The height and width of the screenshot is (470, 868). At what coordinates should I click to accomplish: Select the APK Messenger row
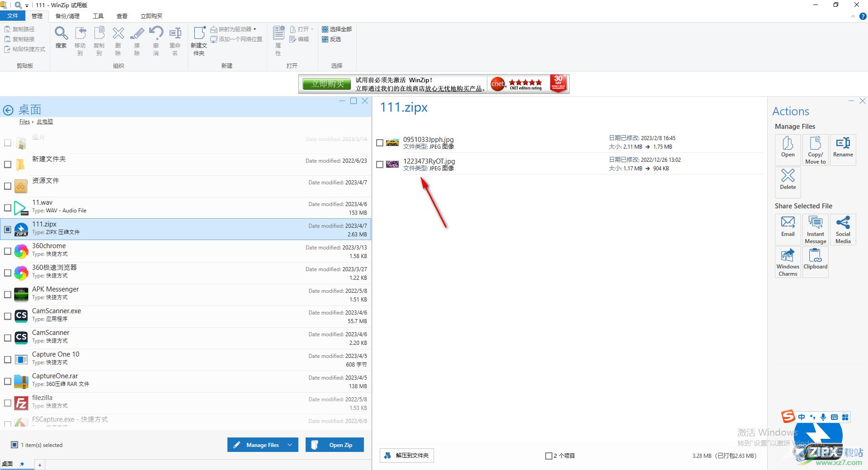pyautogui.click(x=185, y=295)
